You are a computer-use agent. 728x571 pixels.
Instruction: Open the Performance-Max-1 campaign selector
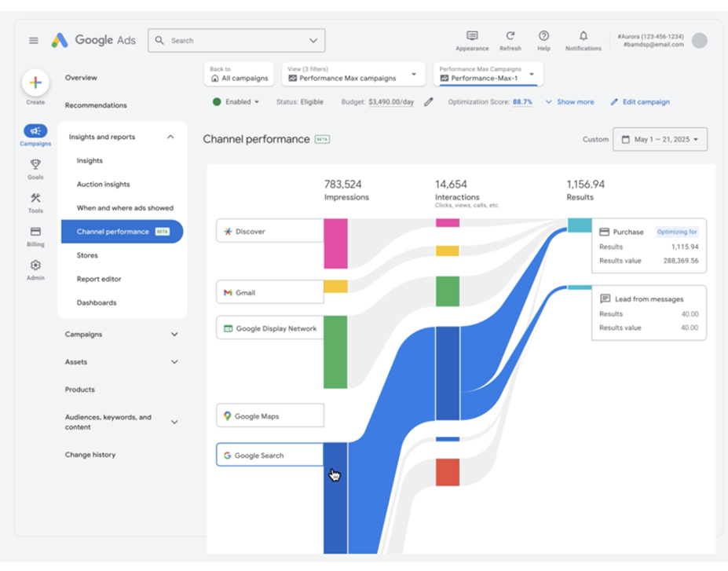488,75
